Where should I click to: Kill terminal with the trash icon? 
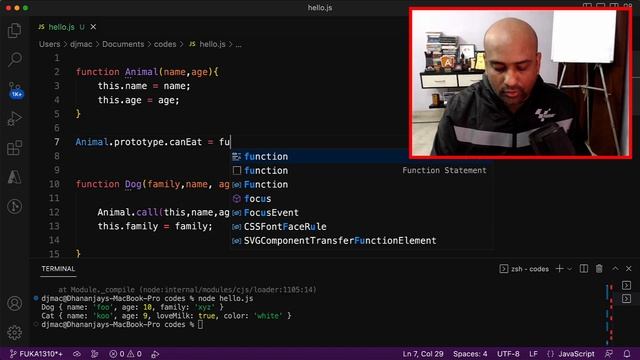pyautogui.click(x=599, y=269)
